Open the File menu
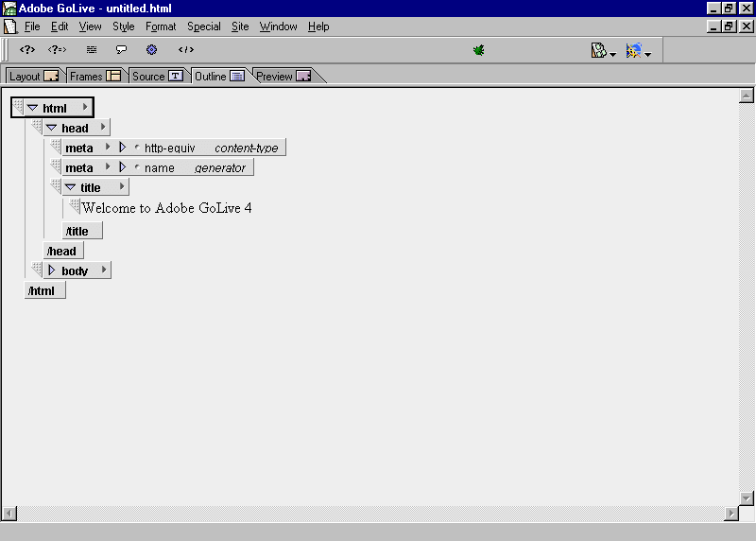Image resolution: width=756 pixels, height=541 pixels. tap(32, 26)
